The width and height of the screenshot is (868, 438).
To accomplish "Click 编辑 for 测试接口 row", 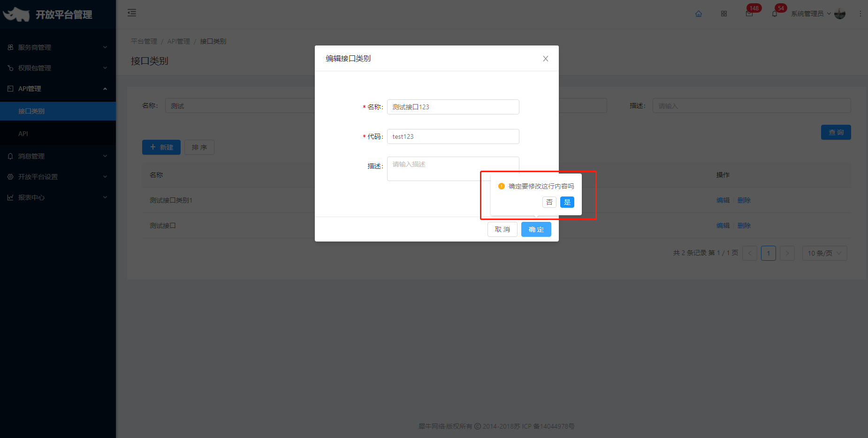I will pos(723,226).
